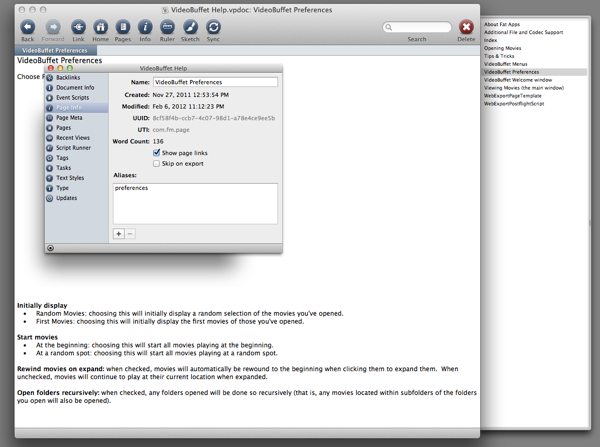Click the VideoBuffet Preferences page heading
600x447 pixels.
point(59,60)
